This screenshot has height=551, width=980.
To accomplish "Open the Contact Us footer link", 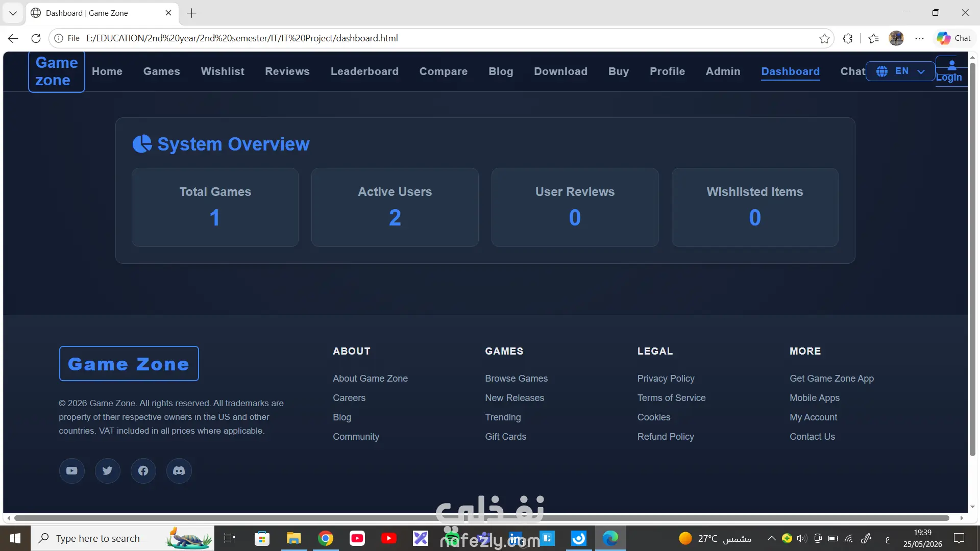I will (812, 437).
